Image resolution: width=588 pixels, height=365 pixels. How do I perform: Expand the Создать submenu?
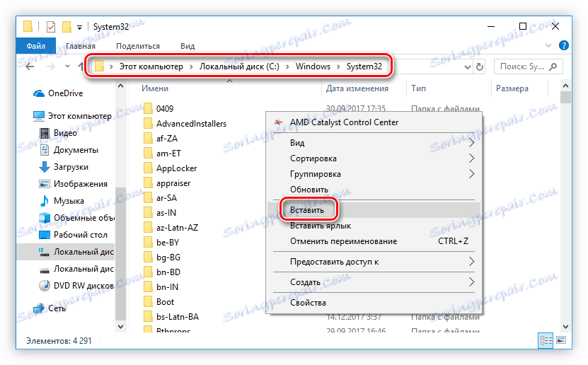[x=374, y=282]
